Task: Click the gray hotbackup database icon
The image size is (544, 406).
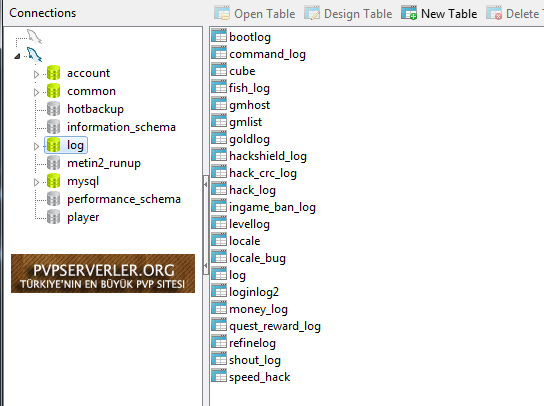Action: pos(53,109)
